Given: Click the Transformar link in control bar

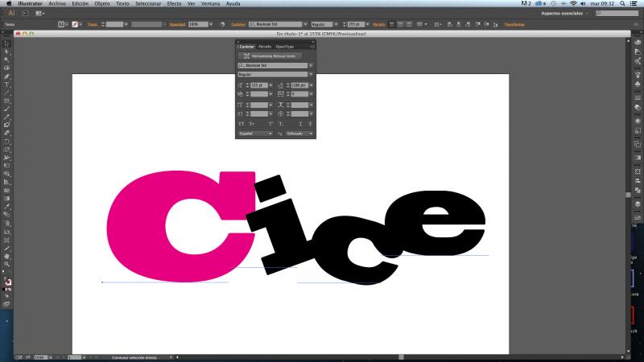Looking at the screenshot, I should tap(514, 25).
